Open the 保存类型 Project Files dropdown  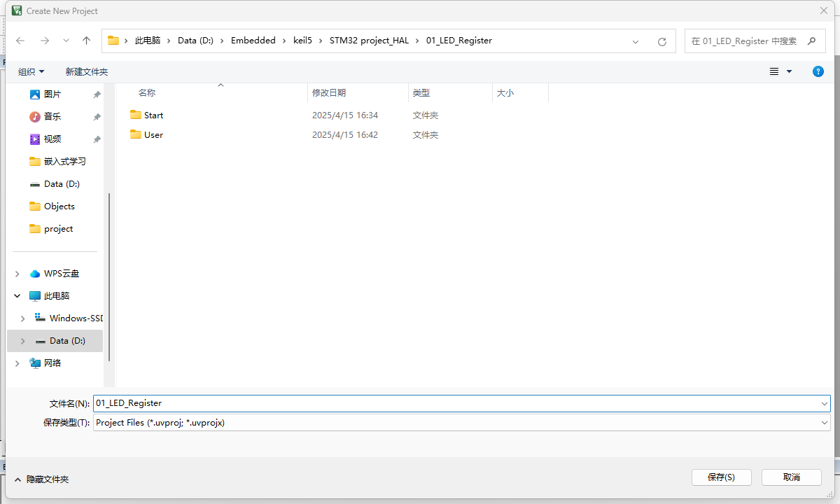click(462, 423)
